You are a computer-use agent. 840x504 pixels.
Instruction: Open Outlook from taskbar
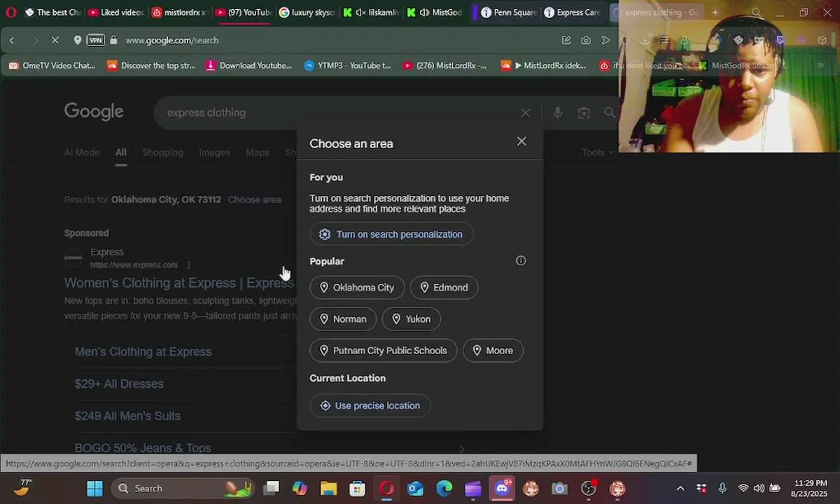(x=416, y=489)
